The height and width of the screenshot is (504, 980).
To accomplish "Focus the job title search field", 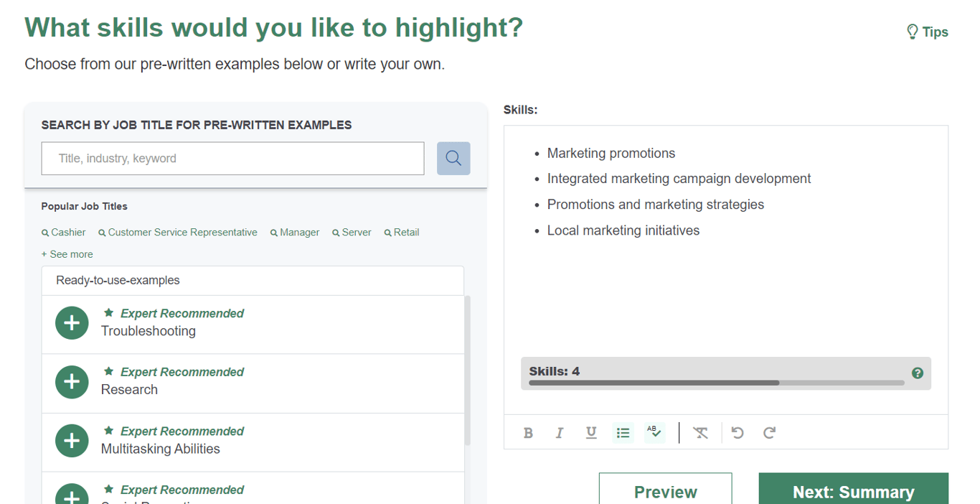I will [232, 159].
